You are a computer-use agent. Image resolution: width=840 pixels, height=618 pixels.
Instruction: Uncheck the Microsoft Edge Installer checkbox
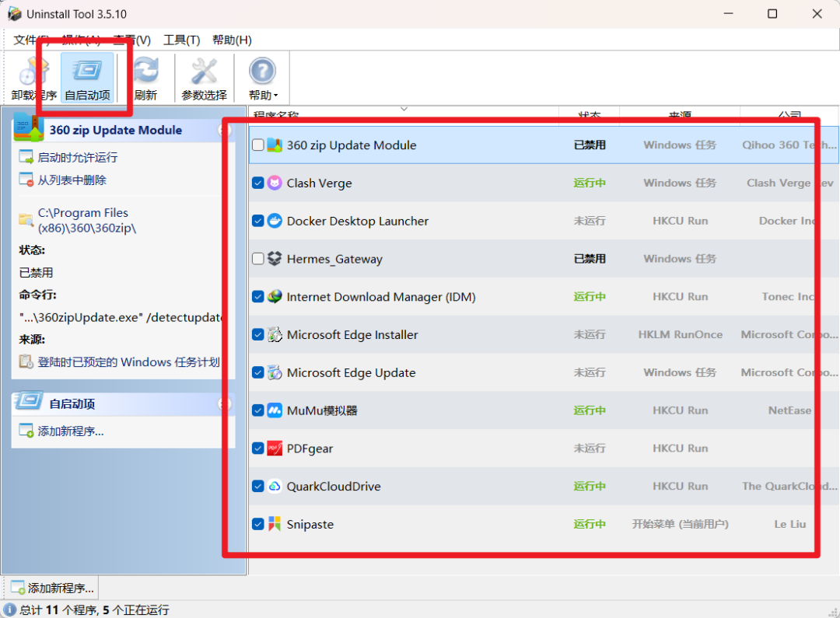(x=257, y=335)
